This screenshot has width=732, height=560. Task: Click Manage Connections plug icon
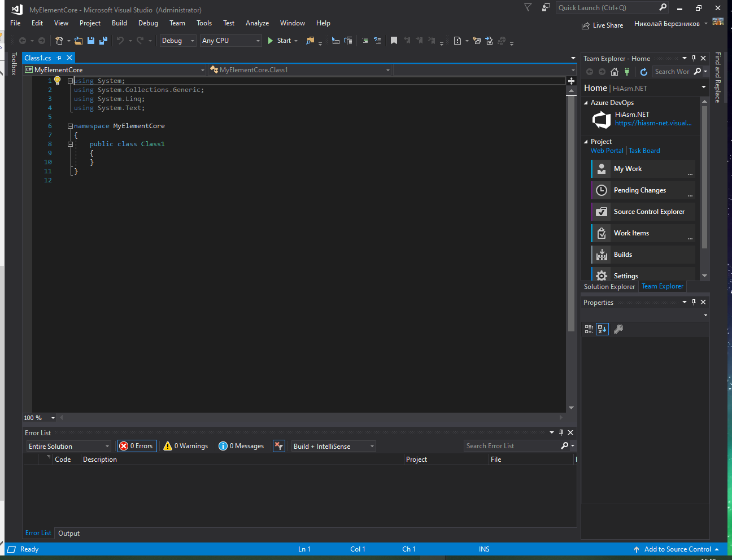(x=627, y=72)
